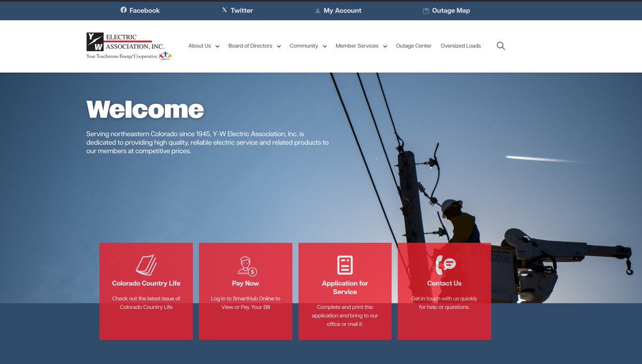Click the Pay Now person-dollar icon
The width and height of the screenshot is (642, 364).
(x=247, y=266)
